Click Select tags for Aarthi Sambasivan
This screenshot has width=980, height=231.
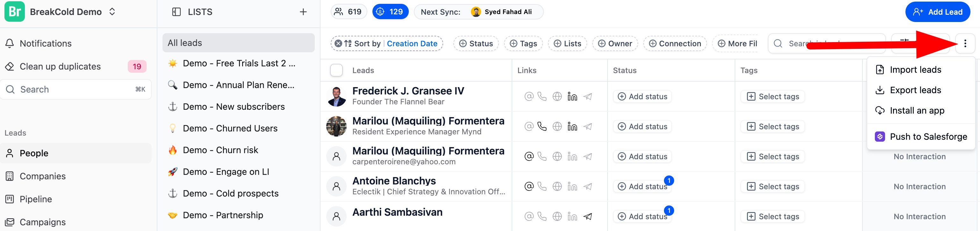pyautogui.click(x=773, y=217)
